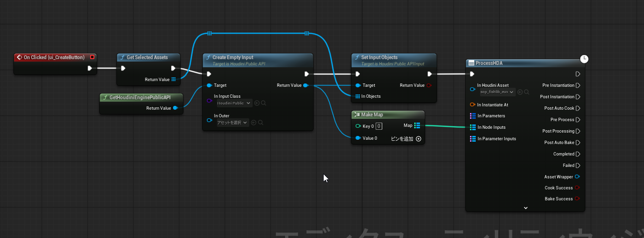The width and height of the screenshot is (644, 238).
Task: Click the Completed execution output pin
Action: point(578,154)
